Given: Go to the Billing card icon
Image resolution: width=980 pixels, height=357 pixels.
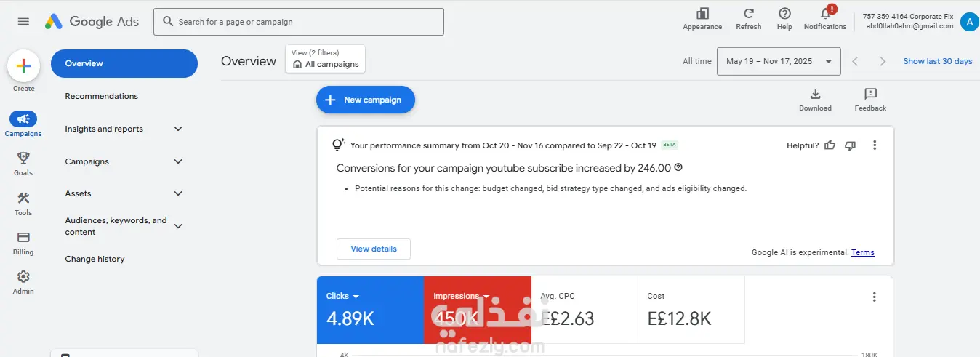Looking at the screenshot, I should [x=23, y=238].
